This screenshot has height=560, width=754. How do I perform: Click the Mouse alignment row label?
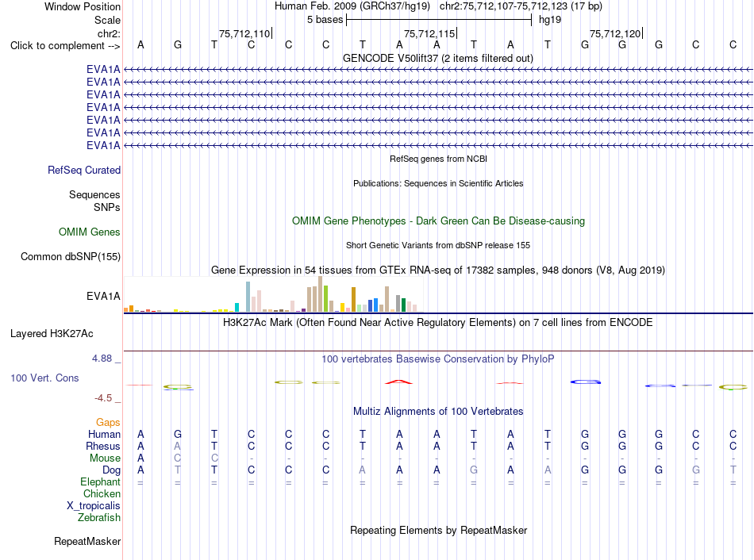pyautogui.click(x=105, y=458)
